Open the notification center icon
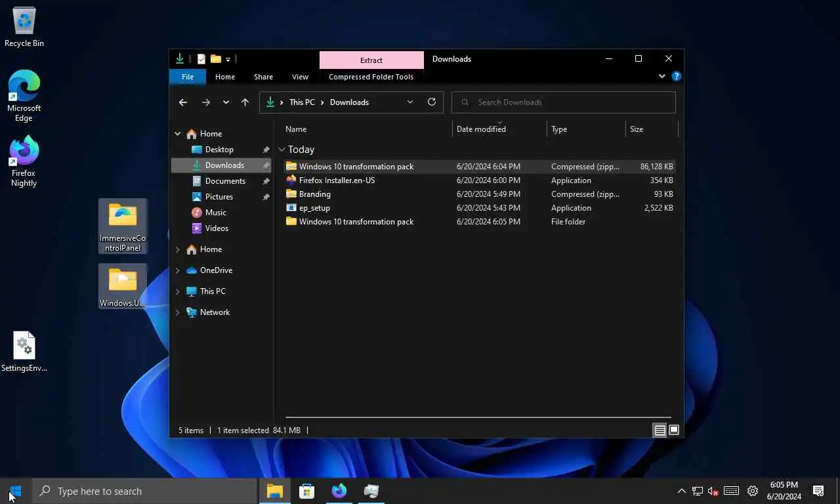Screen dimensions: 840x504 (x=818, y=491)
